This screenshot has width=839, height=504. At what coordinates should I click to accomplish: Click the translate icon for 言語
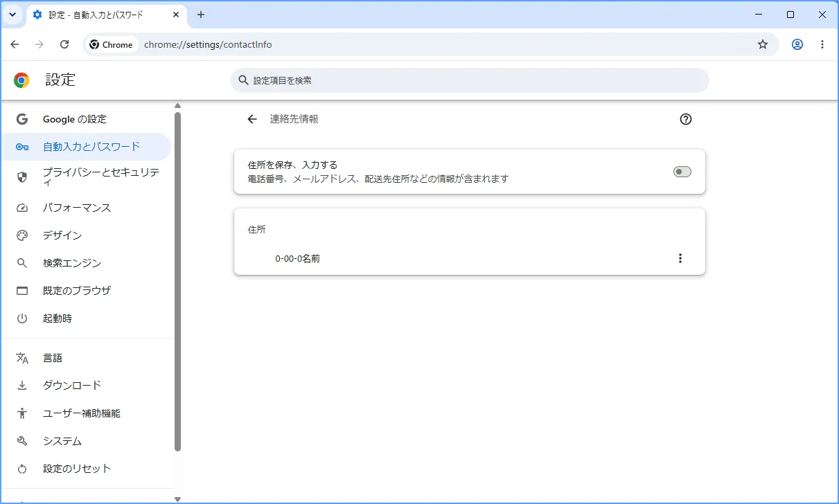coord(22,358)
